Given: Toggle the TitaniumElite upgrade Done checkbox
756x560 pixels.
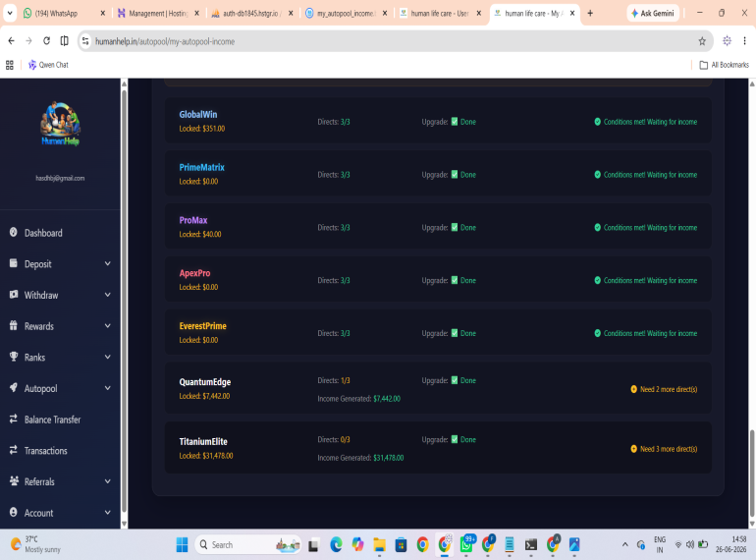Looking at the screenshot, I should pyautogui.click(x=455, y=439).
